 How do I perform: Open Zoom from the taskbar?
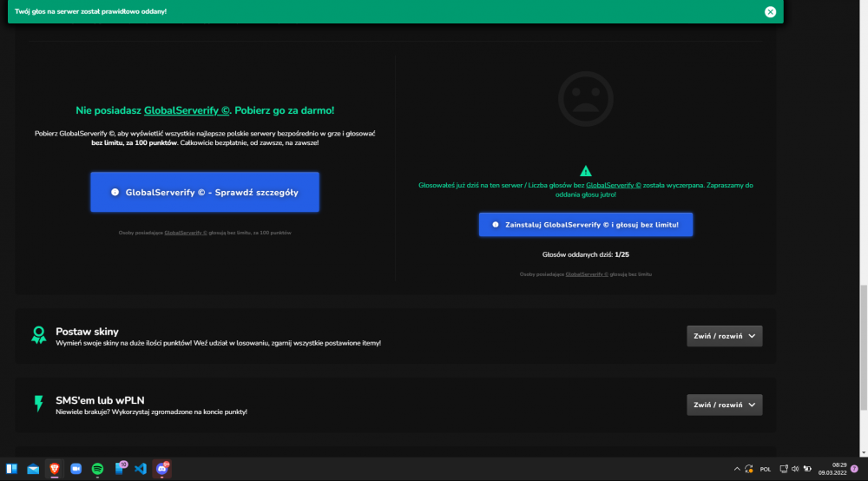pos(76,469)
